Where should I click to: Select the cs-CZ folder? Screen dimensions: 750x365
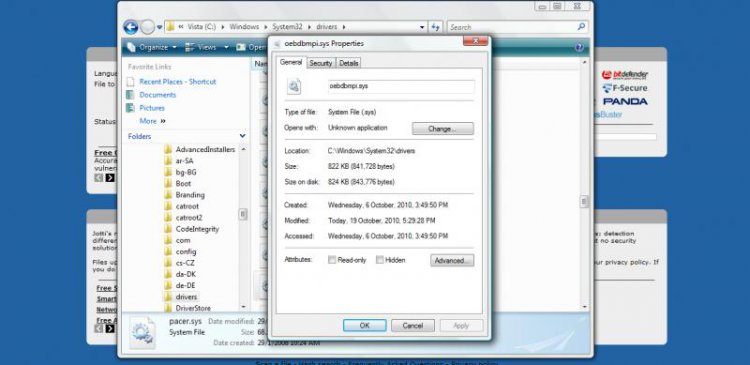185,263
